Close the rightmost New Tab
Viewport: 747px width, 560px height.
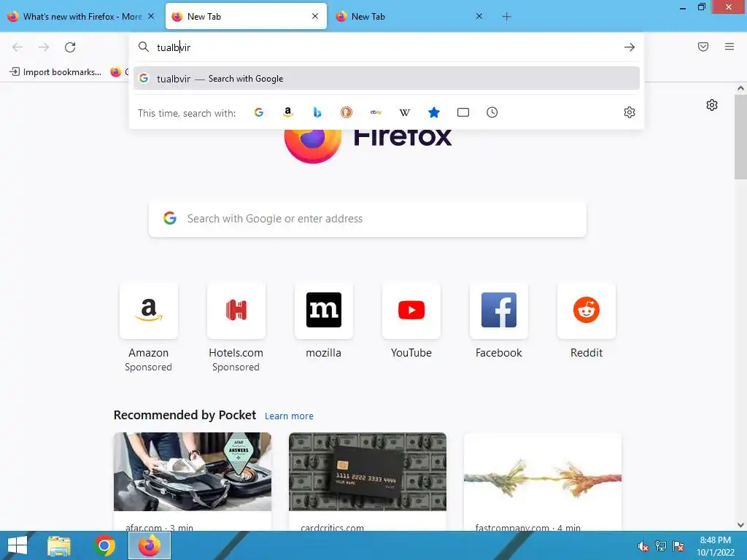pos(479,16)
